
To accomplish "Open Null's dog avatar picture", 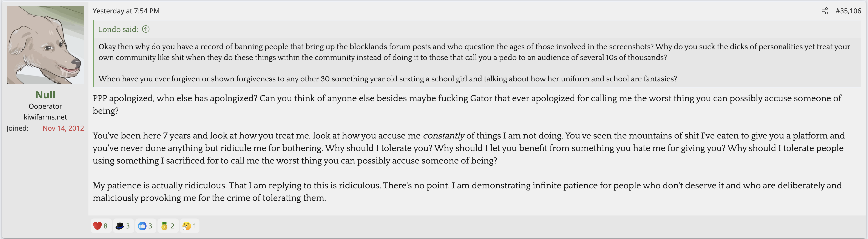I will (x=45, y=45).
